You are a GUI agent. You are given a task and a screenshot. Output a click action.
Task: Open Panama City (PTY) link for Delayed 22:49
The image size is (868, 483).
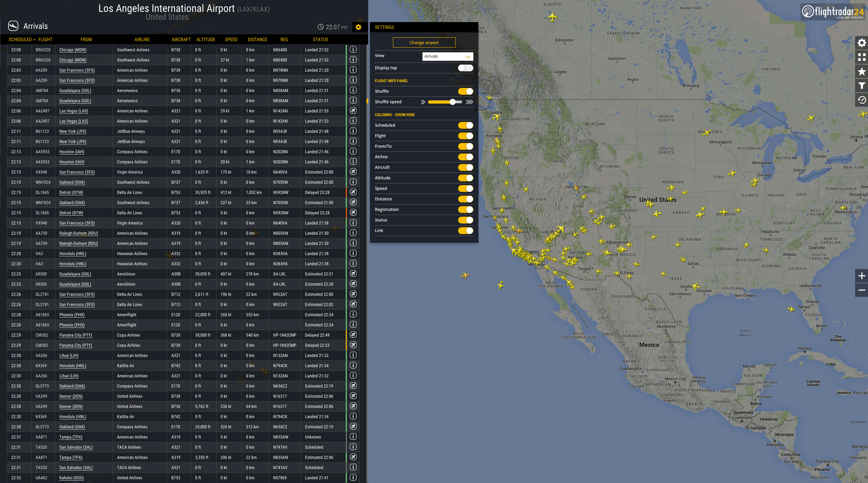75,335
